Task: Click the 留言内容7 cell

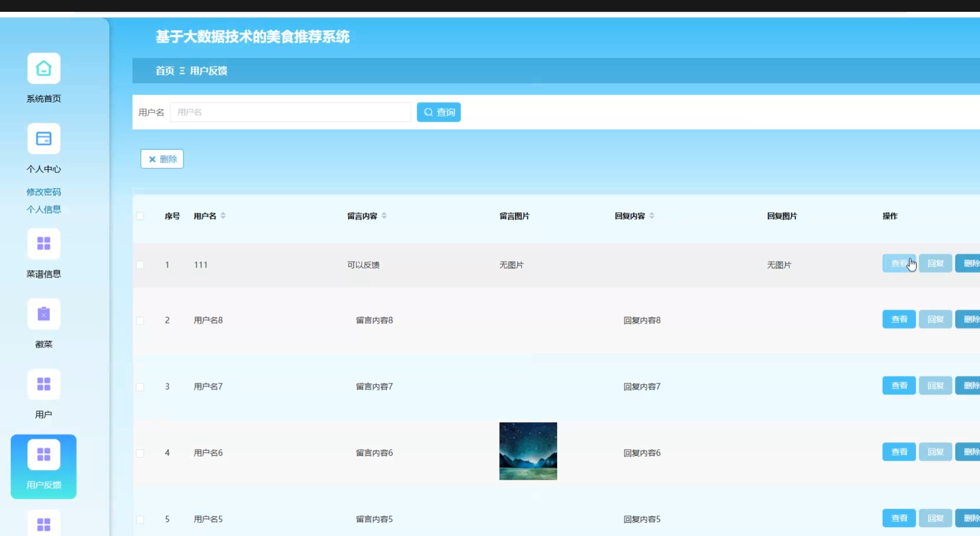Action: coord(375,387)
